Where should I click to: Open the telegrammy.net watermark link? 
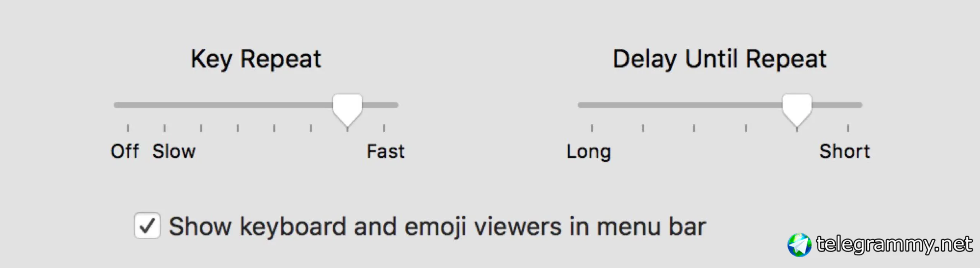(x=894, y=245)
